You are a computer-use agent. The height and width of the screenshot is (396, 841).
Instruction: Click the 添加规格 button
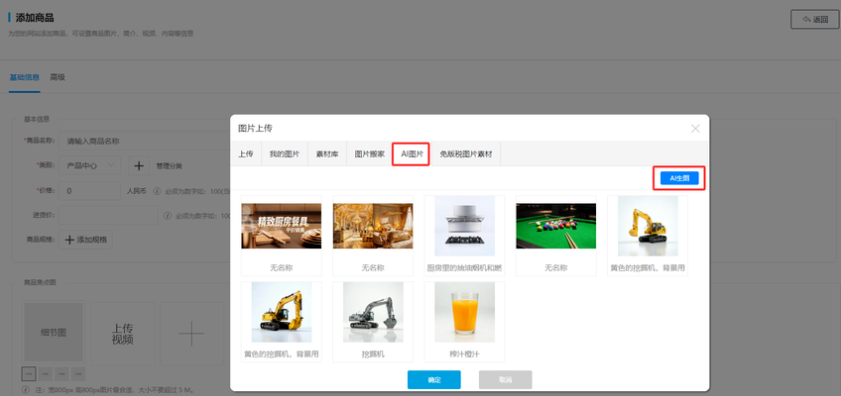86,240
